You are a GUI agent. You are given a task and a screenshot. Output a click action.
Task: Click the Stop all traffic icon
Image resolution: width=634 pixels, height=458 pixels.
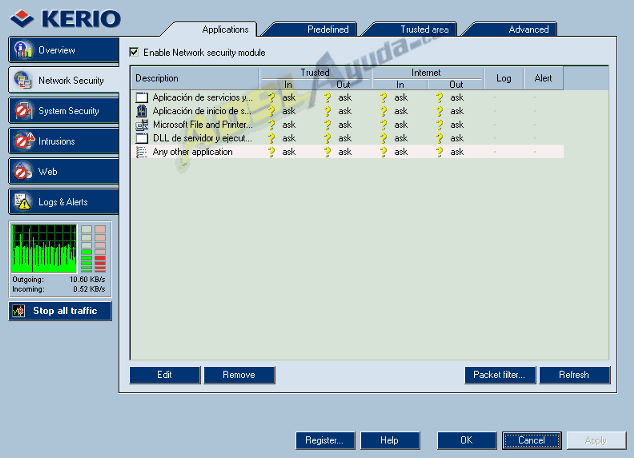click(19, 311)
